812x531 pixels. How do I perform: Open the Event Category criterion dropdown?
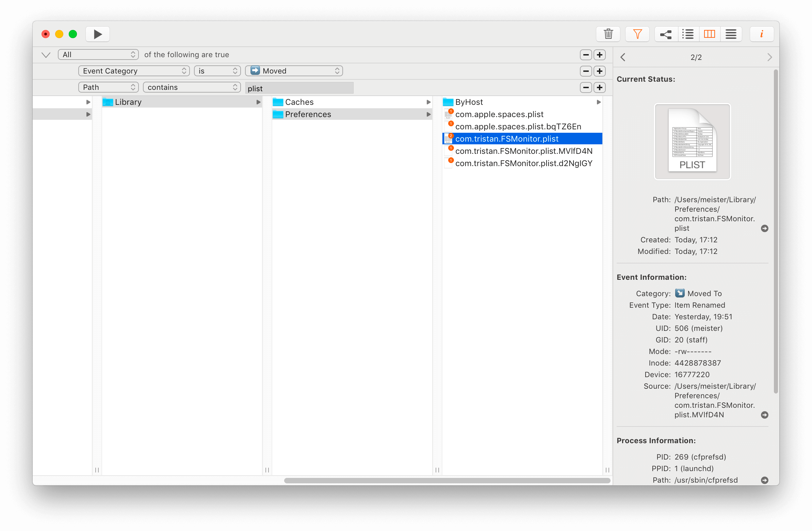click(x=134, y=71)
